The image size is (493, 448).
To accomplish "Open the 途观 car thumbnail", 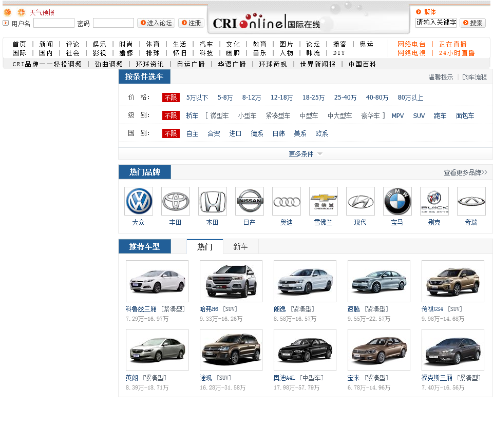I will click(x=231, y=350).
